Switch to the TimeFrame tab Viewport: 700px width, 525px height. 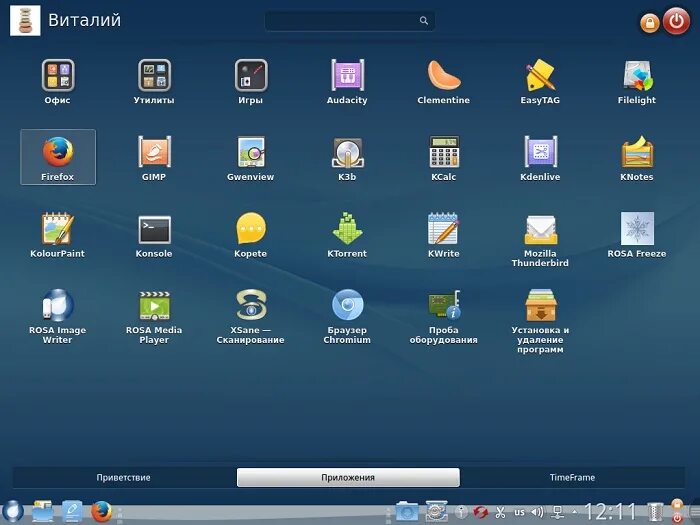(x=572, y=477)
